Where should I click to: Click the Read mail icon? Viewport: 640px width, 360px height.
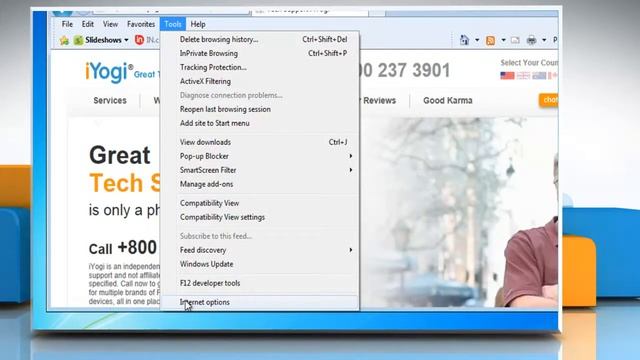pyautogui.click(x=516, y=40)
